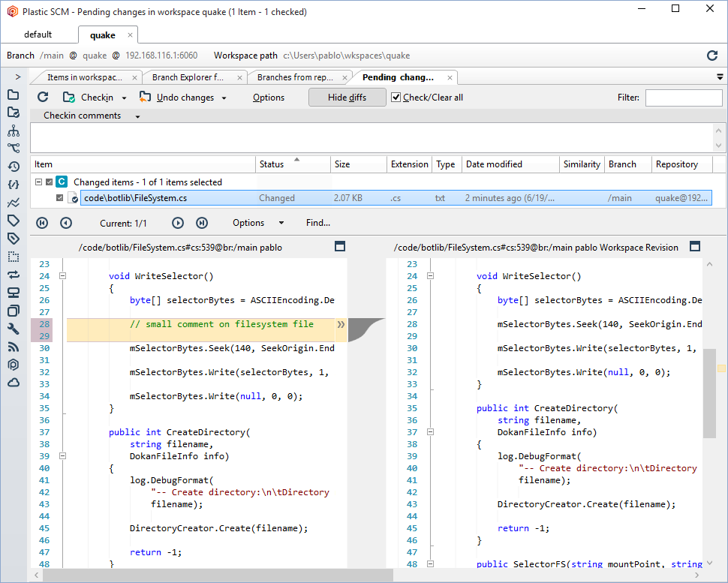Focus the Filter input field
The height and width of the screenshot is (583, 728).
tap(684, 98)
